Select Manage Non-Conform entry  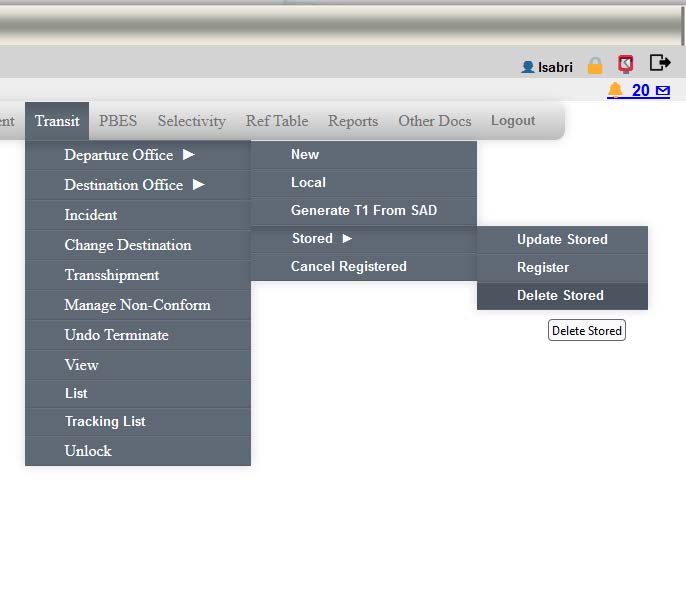tap(137, 305)
